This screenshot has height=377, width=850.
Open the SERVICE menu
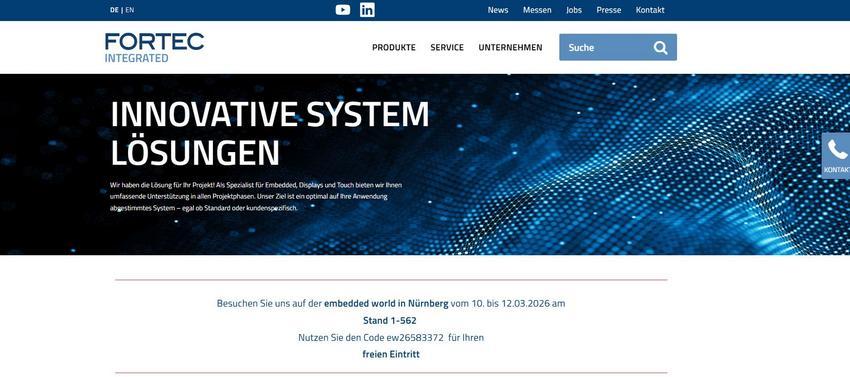point(447,48)
